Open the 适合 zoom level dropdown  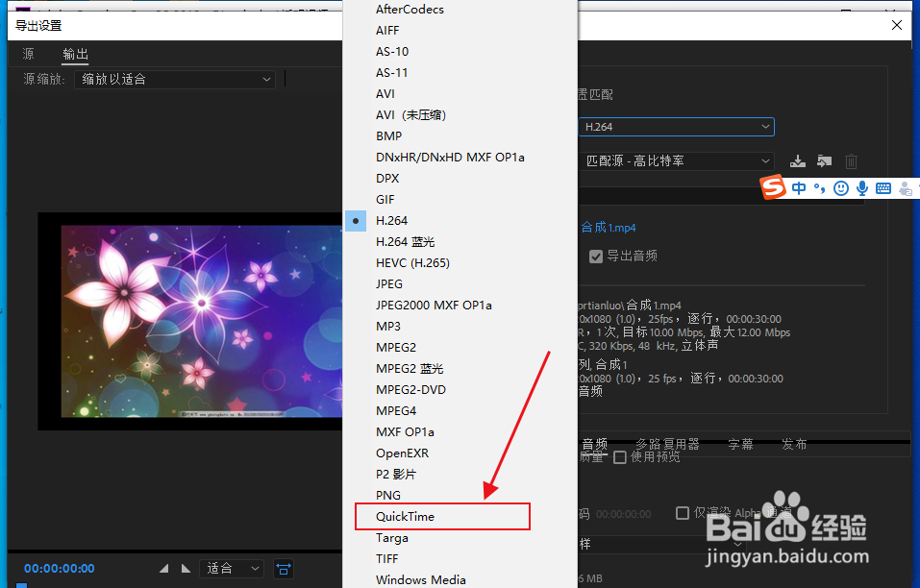pyautogui.click(x=232, y=568)
